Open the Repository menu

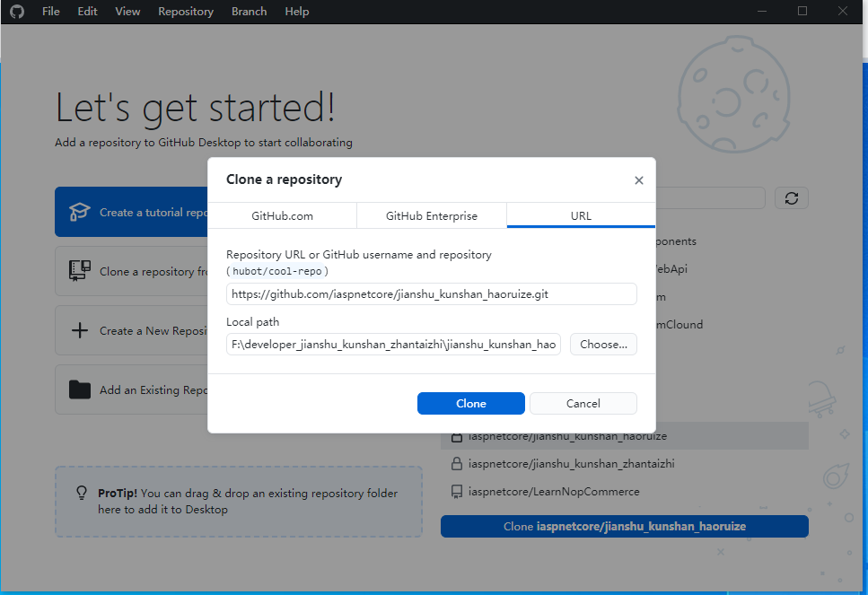[186, 12]
